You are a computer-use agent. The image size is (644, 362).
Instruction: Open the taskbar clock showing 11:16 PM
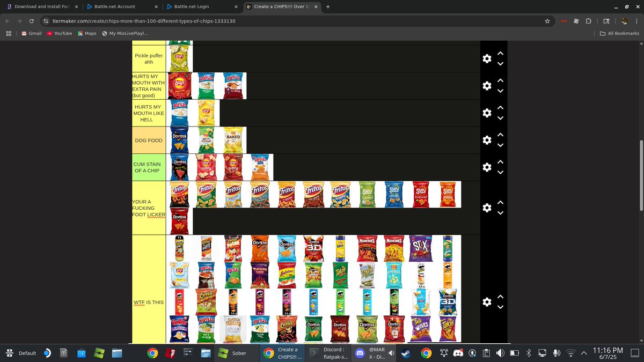608,353
